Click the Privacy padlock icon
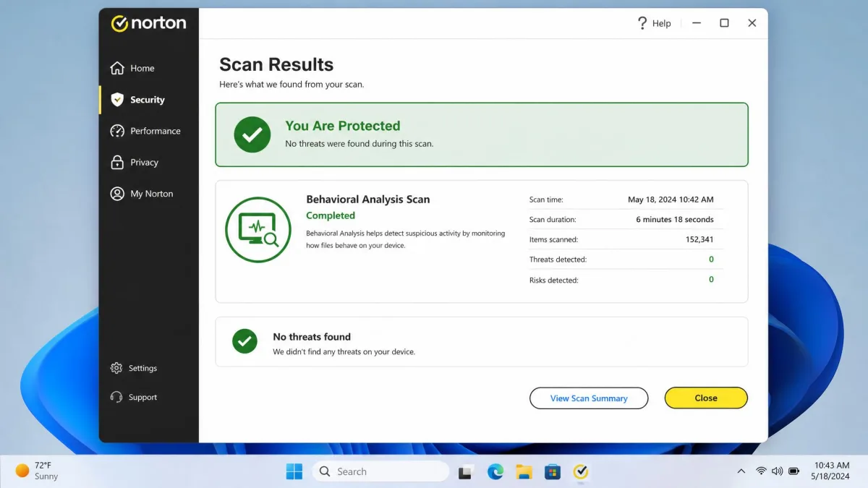 pos(117,162)
